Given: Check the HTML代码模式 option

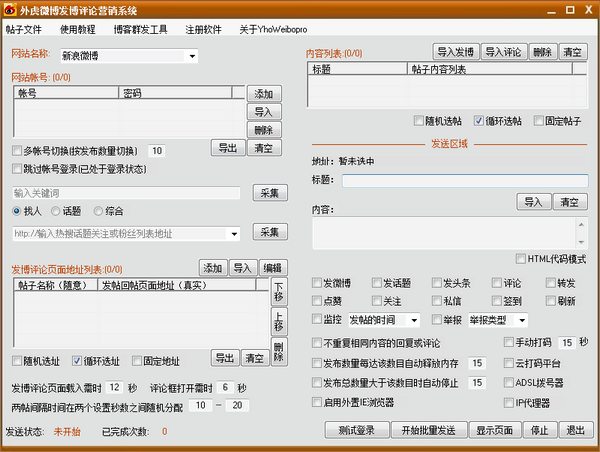Looking at the screenshot, I should (521, 258).
